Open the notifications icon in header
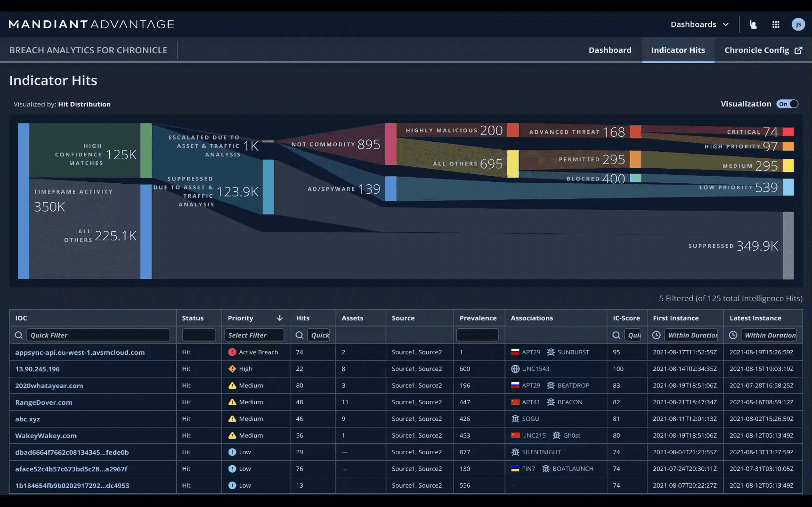Screen dimensions: 812x507 pyautogui.click(x=753, y=25)
